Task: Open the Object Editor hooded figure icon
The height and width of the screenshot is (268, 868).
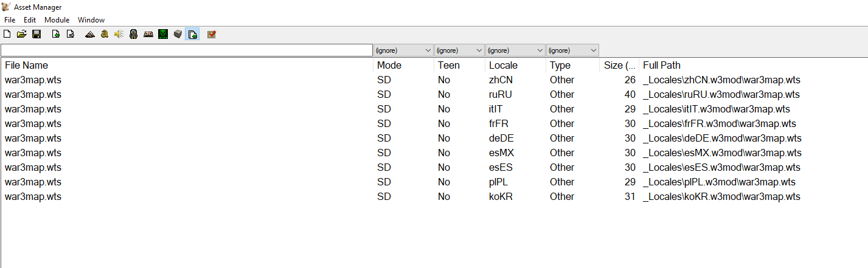Action: coord(134,34)
